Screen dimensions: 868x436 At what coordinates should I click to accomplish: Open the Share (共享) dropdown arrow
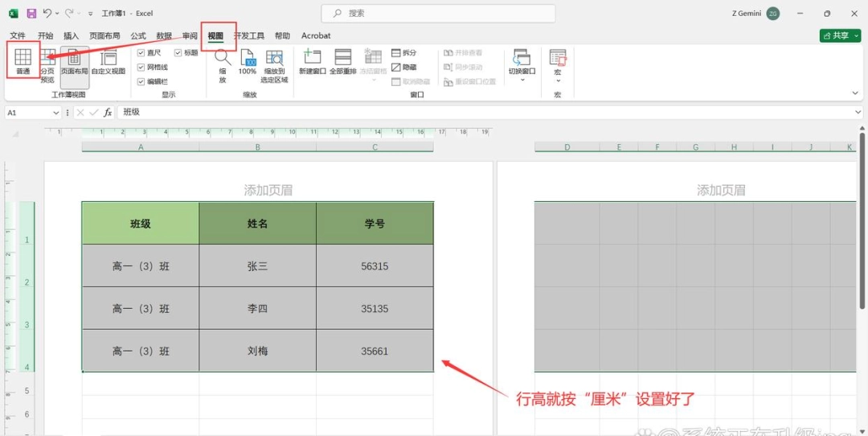(857, 35)
